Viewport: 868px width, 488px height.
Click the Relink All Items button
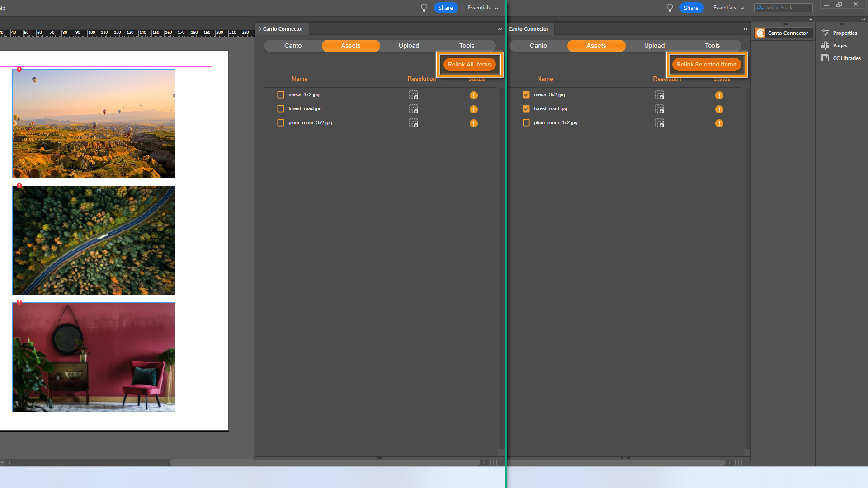click(x=469, y=65)
